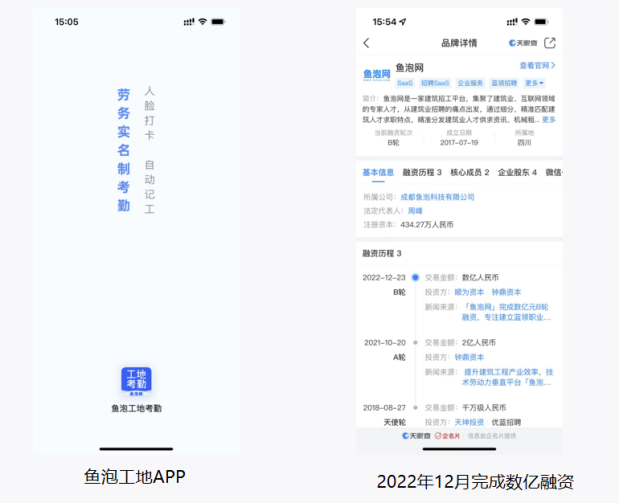Switch to the 核心成员 2 tab
The height and width of the screenshot is (504, 619).
tap(469, 172)
